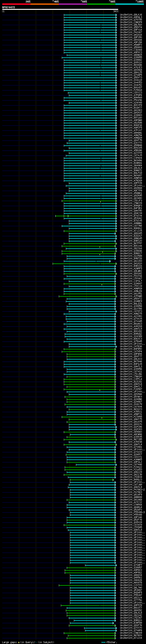Select the UniRef100_O24048 label
Image resolution: width=146 pixels, height=644 pixels.
click(x=131, y=103)
